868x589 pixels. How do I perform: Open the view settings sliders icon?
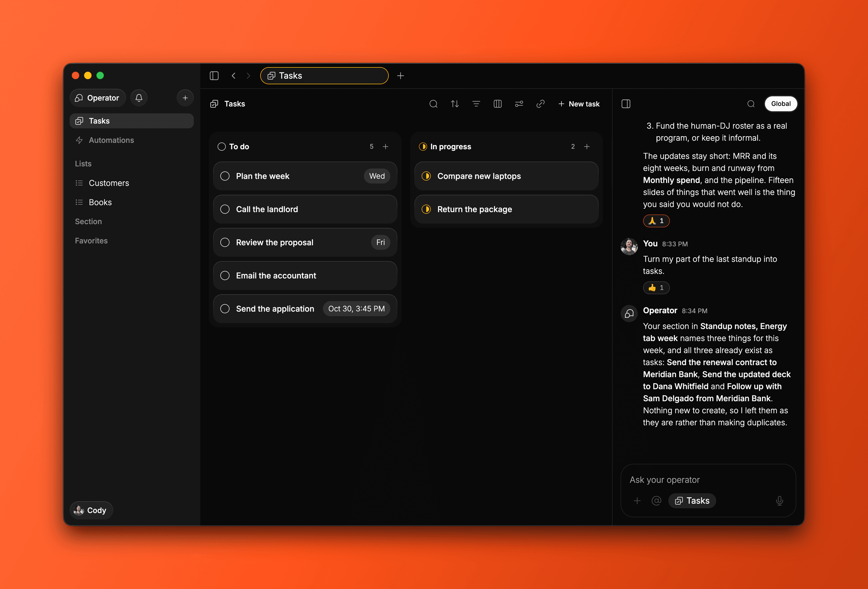tap(519, 104)
